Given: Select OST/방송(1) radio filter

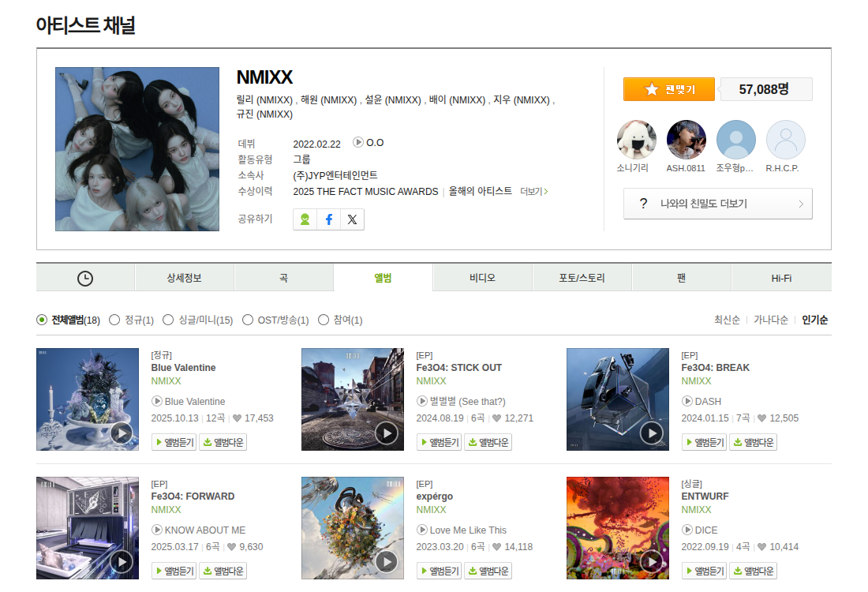Looking at the screenshot, I should tap(248, 320).
